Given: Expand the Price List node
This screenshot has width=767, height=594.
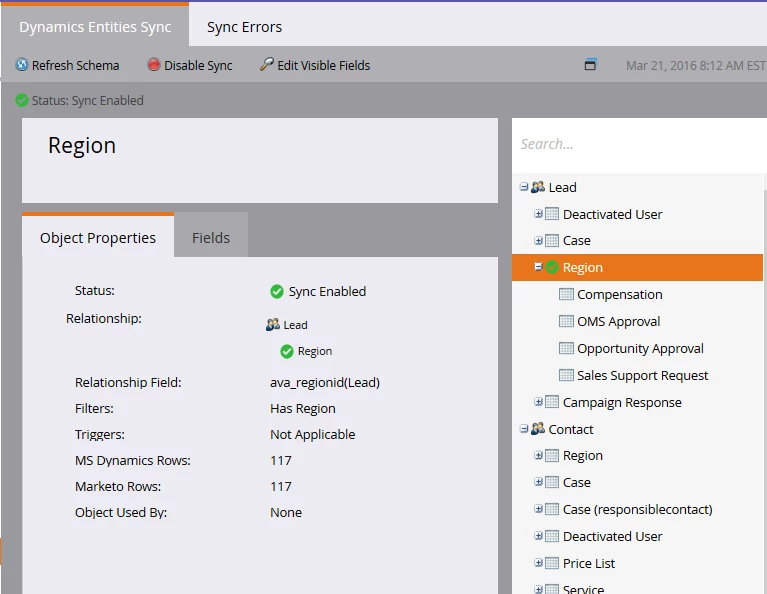Looking at the screenshot, I should (538, 563).
